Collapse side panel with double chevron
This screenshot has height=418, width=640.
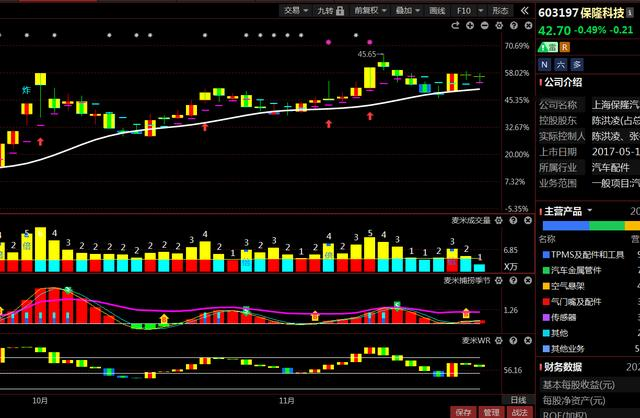tap(525, 11)
